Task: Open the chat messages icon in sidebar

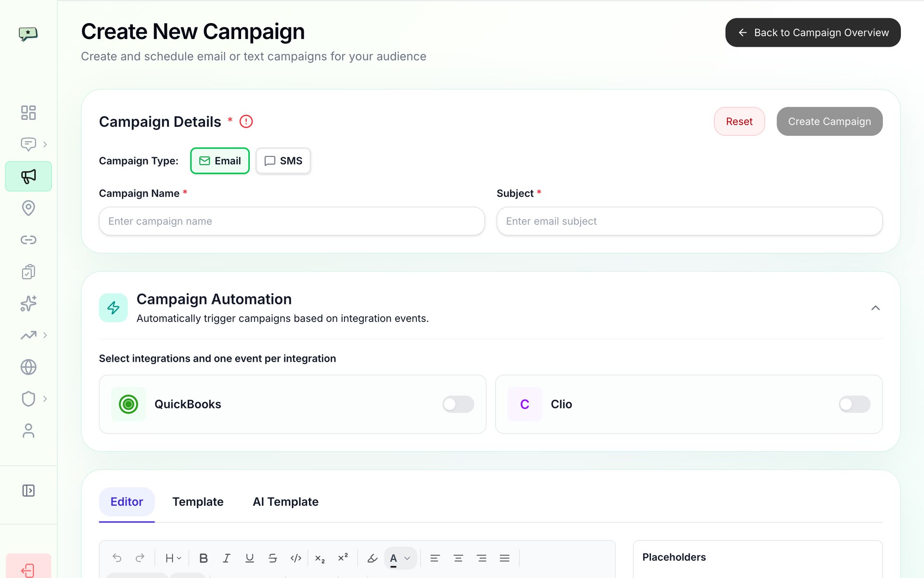Action: point(28,144)
